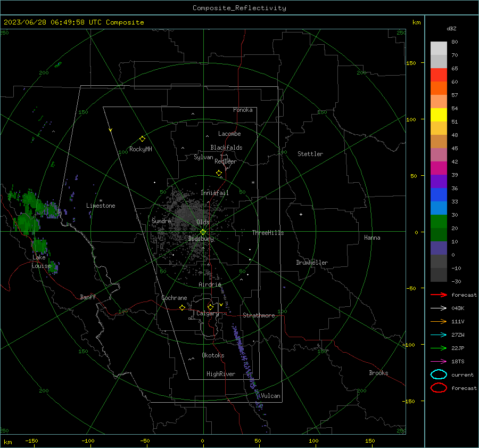Click the Brooks label

click(378, 373)
